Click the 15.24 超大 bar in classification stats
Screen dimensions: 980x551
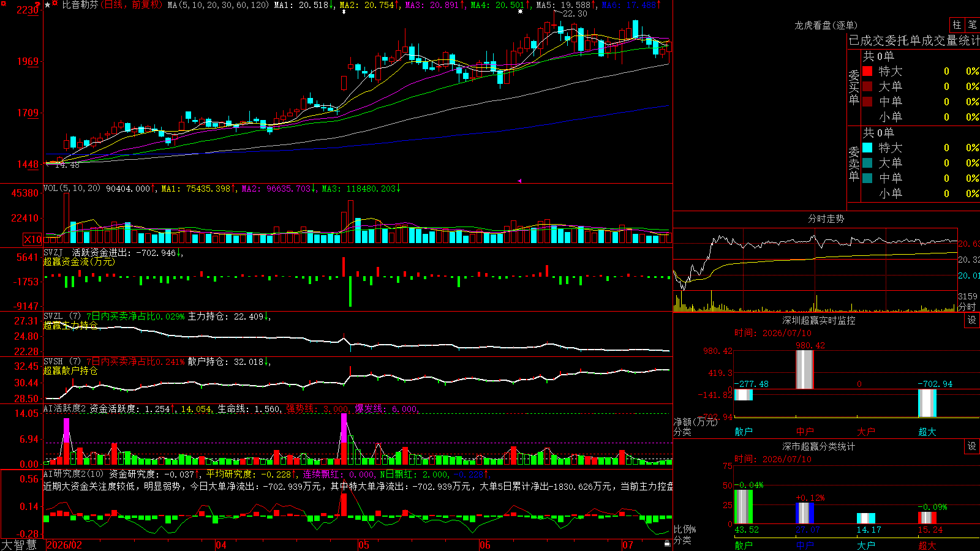[x=927, y=518]
